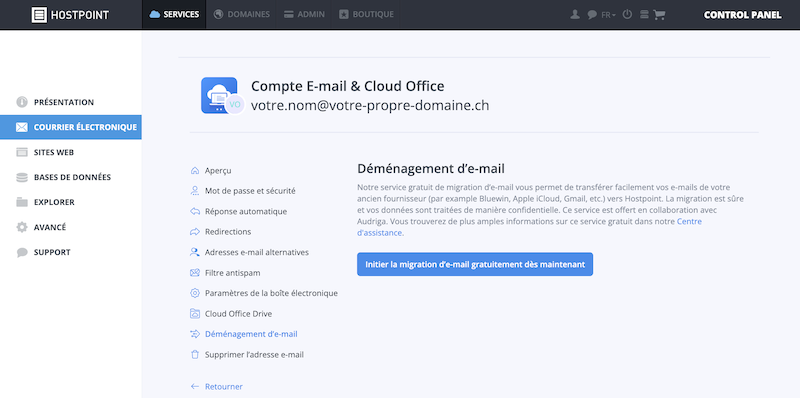Open Bases de données in the sidebar

click(71, 177)
